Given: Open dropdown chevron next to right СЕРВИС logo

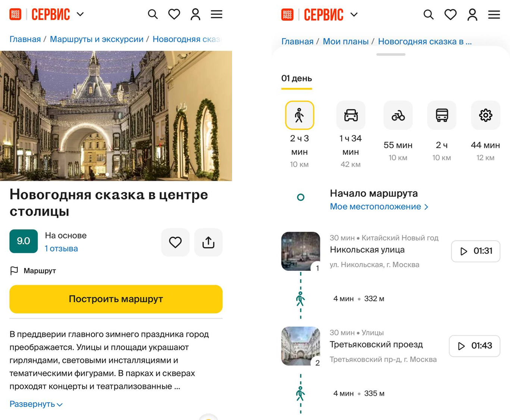Looking at the screenshot, I should pyautogui.click(x=354, y=15).
